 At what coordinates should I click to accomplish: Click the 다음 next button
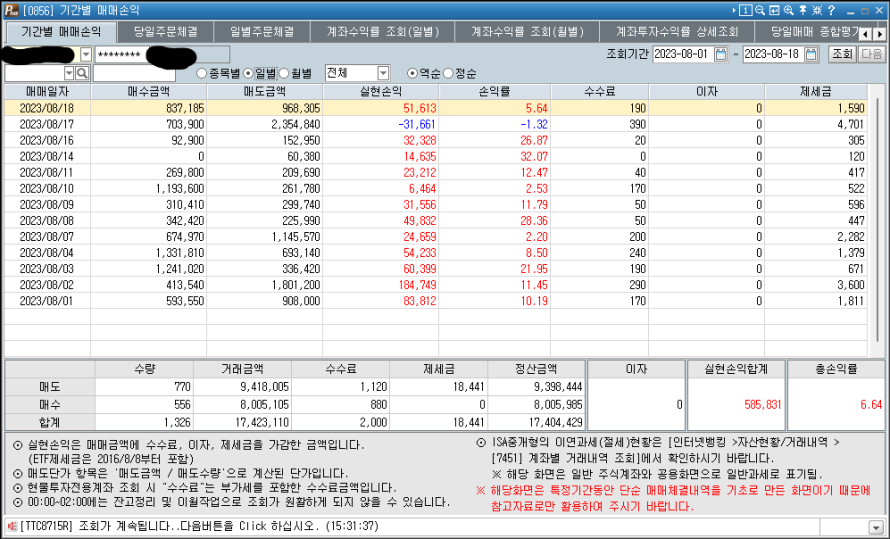click(x=872, y=54)
